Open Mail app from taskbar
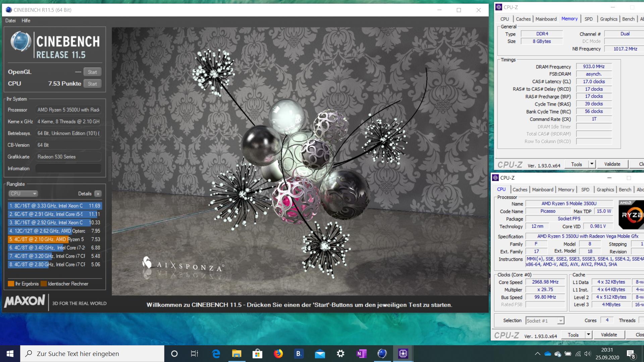This screenshot has width=644, height=362. pyautogui.click(x=320, y=354)
